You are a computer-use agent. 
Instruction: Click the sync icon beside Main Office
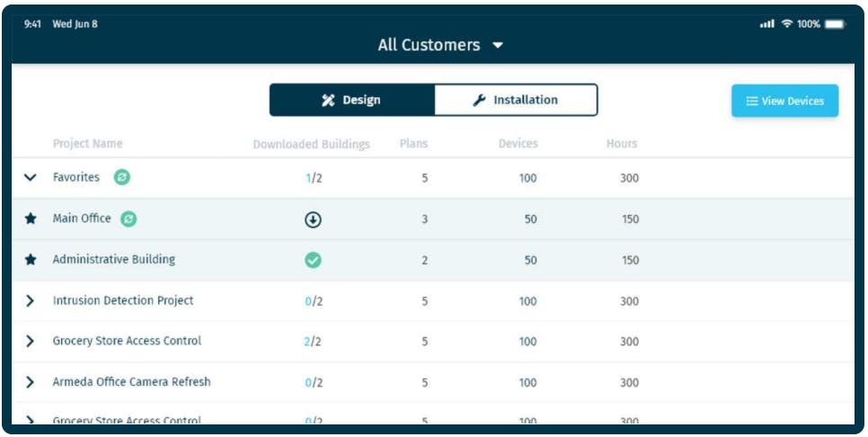[128, 218]
